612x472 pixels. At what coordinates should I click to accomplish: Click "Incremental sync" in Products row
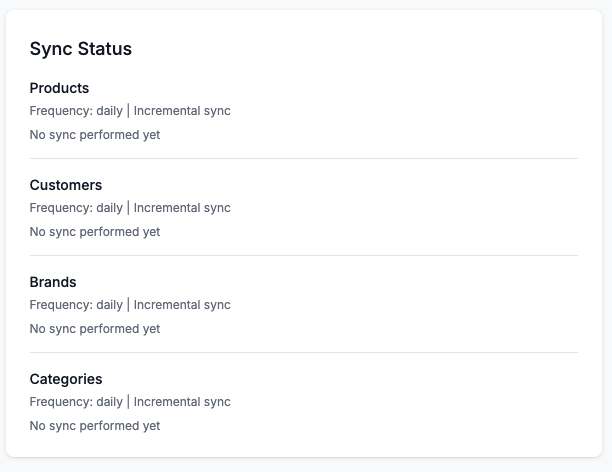pyautogui.click(x=182, y=111)
